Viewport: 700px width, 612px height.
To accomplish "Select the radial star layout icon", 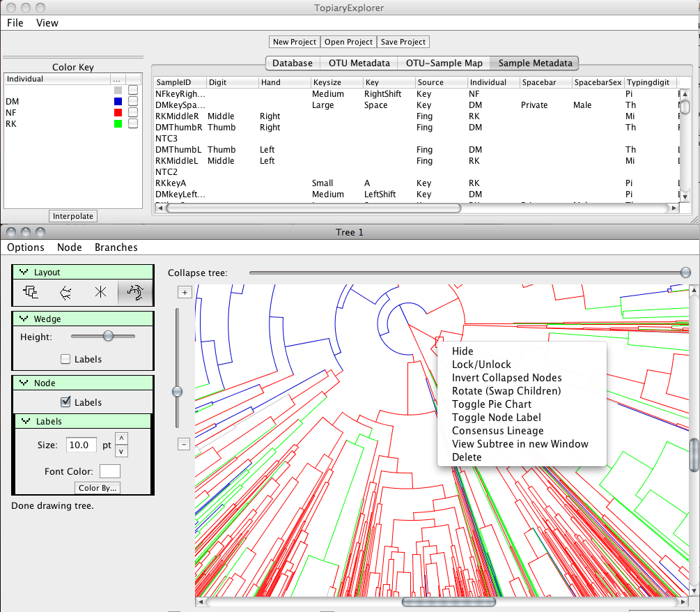I will point(100,292).
